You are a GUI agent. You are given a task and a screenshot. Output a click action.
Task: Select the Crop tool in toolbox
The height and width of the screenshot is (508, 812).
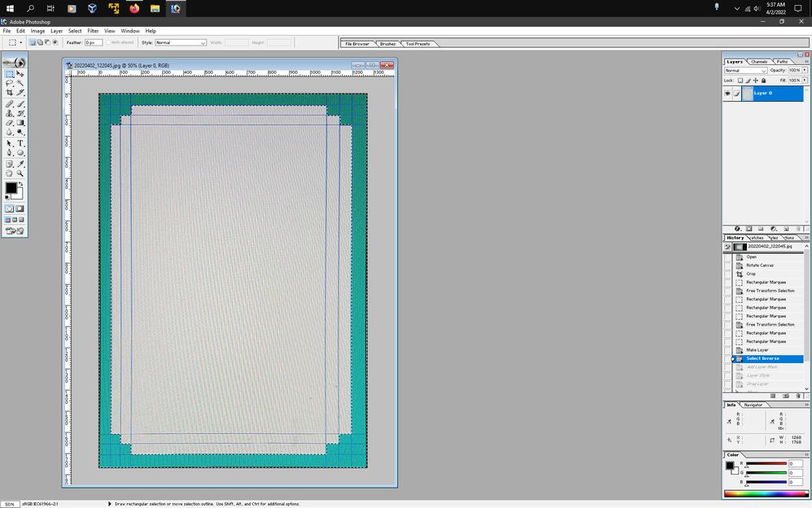pyautogui.click(x=9, y=92)
